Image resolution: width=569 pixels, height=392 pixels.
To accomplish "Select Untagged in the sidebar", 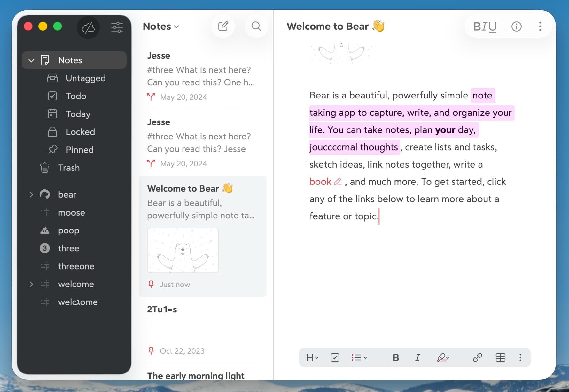I will [85, 78].
